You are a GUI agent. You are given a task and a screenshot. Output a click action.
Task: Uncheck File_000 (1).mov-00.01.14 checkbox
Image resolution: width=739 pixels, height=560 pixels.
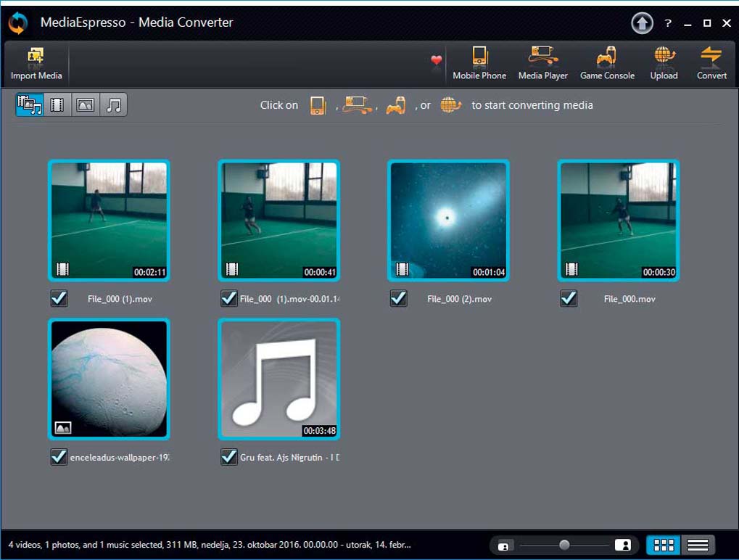click(x=229, y=298)
